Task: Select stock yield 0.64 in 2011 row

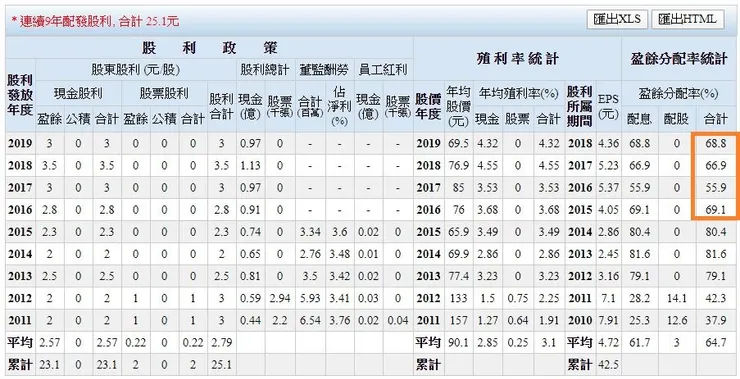Action: coord(518,320)
